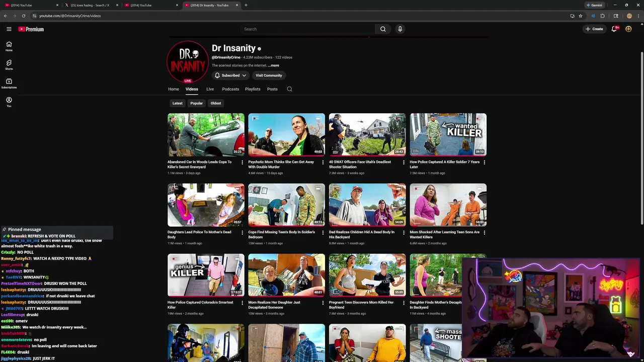Open the @DrInsanityCrime handle link

226,57
